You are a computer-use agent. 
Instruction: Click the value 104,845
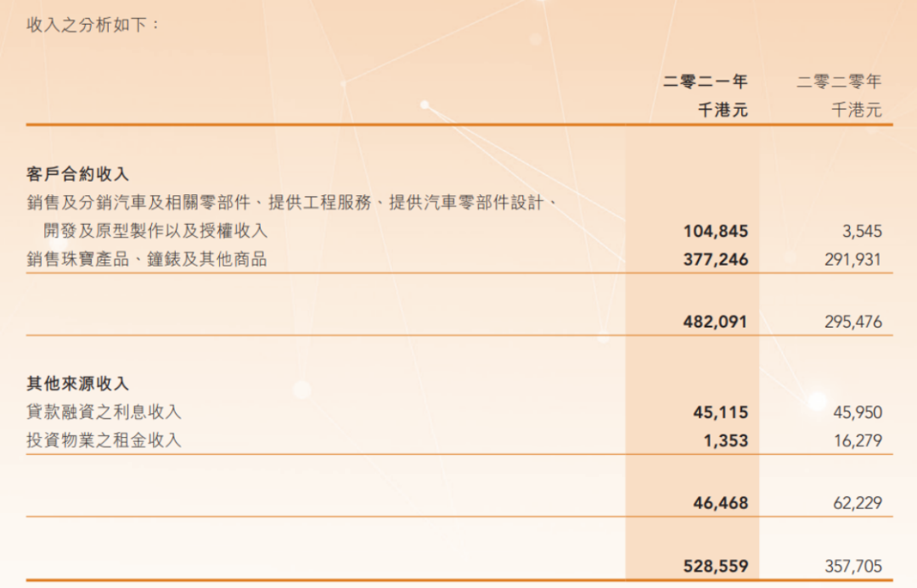pyautogui.click(x=716, y=231)
